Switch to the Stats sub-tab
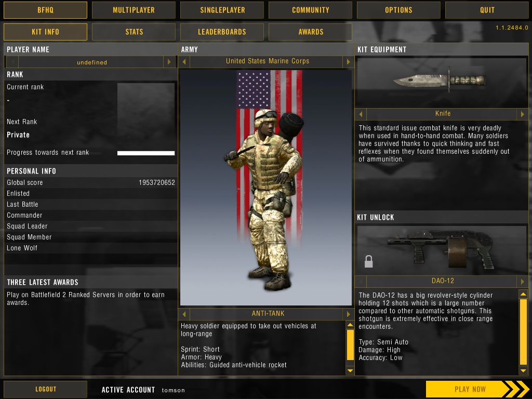The image size is (532, 399). coord(134,32)
